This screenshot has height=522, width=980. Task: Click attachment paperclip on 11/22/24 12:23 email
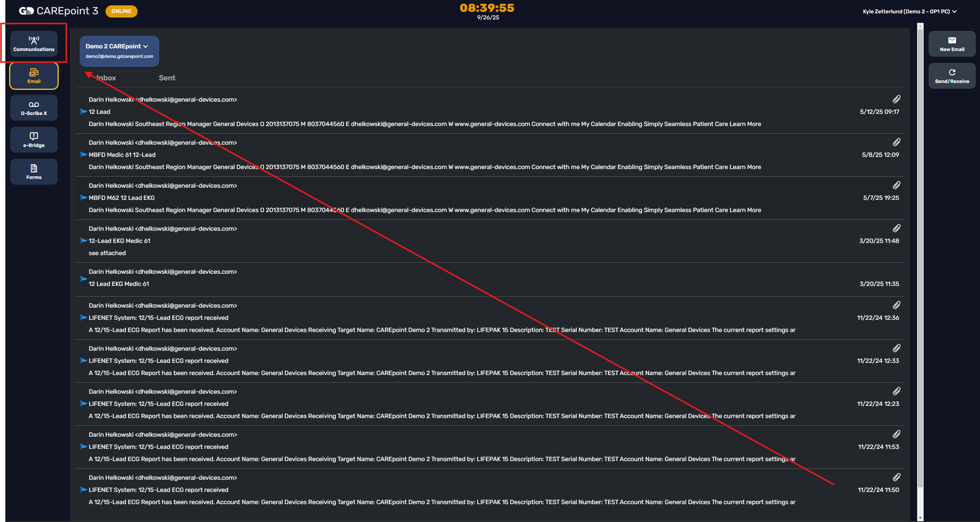click(x=896, y=391)
